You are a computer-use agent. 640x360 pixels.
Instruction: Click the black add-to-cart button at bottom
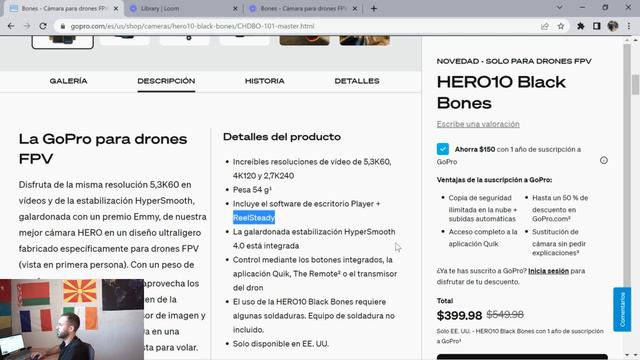pos(522,357)
